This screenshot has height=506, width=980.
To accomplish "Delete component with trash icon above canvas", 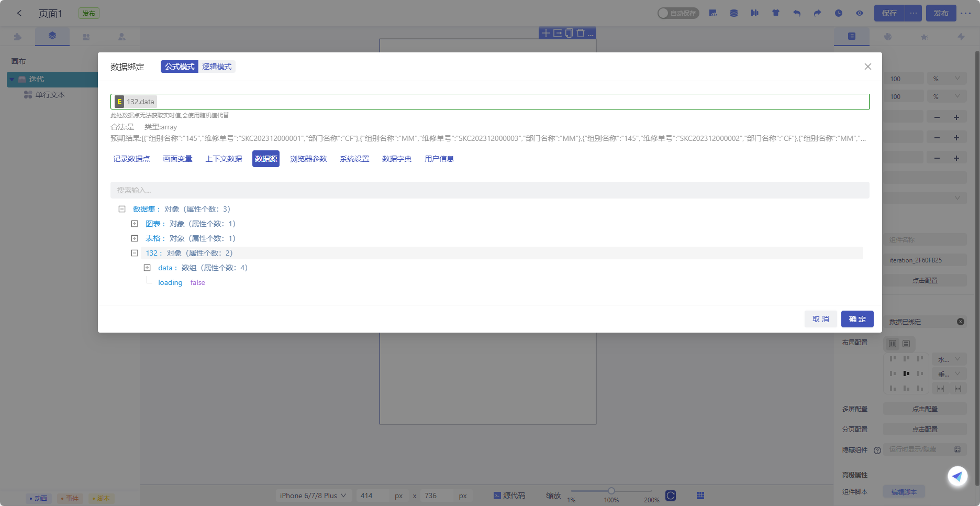I will pos(581,33).
